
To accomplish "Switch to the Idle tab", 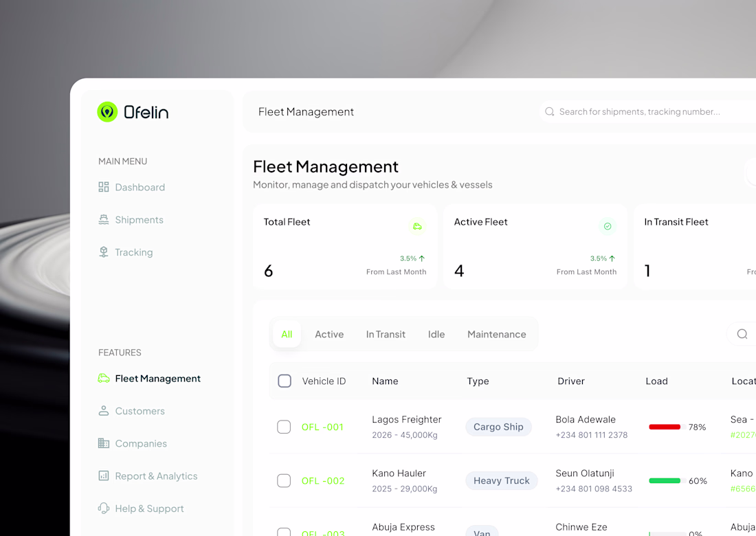I will 436,334.
